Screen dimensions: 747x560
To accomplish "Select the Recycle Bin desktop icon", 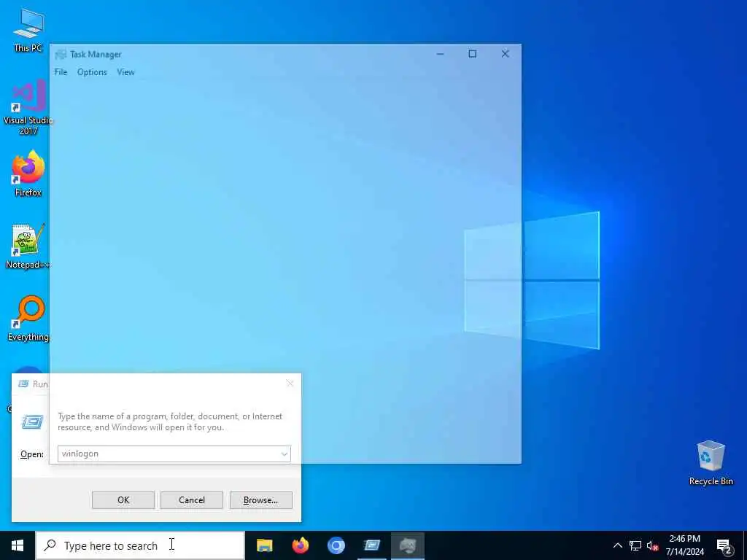I will click(711, 463).
